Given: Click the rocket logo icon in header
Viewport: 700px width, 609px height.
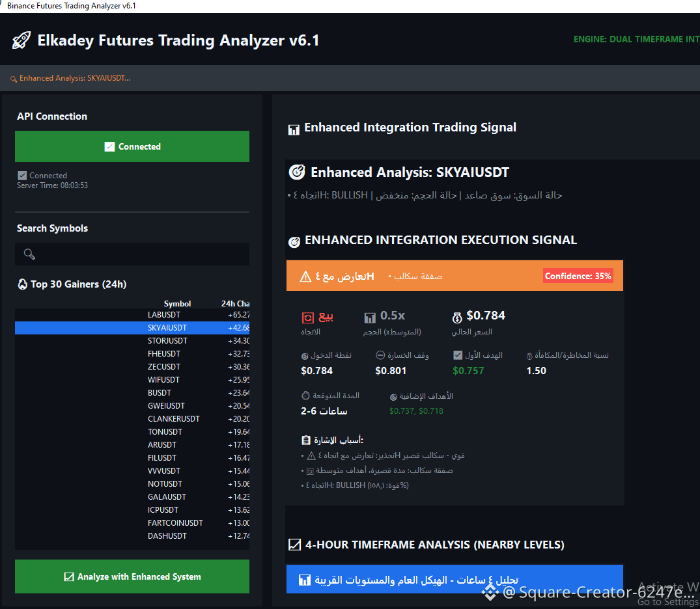Looking at the screenshot, I should point(21,40).
